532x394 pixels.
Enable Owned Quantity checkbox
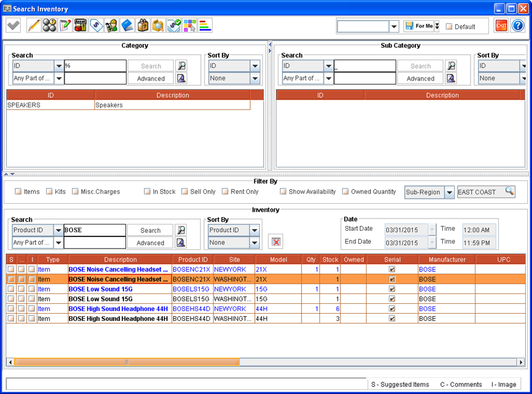coord(345,191)
